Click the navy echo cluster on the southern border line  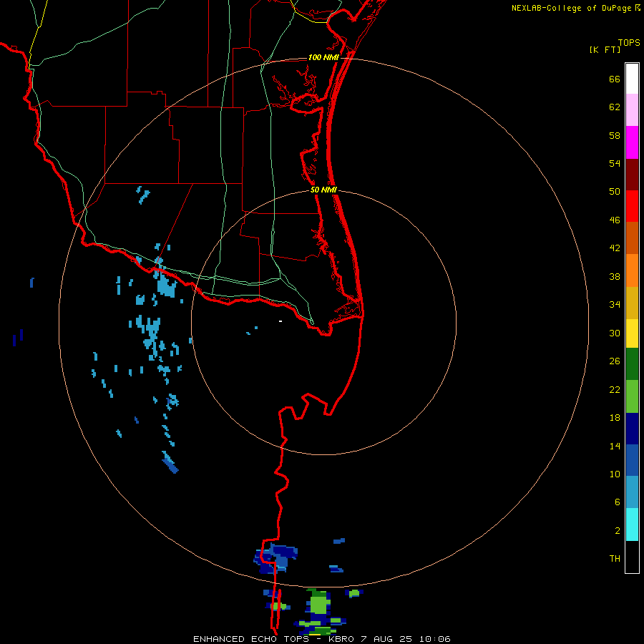(x=276, y=559)
